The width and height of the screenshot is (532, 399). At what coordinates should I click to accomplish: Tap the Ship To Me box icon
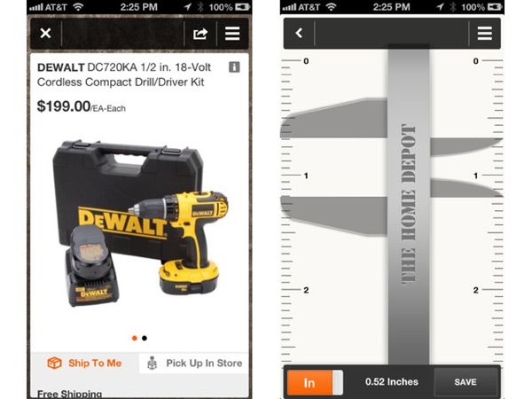(54, 363)
